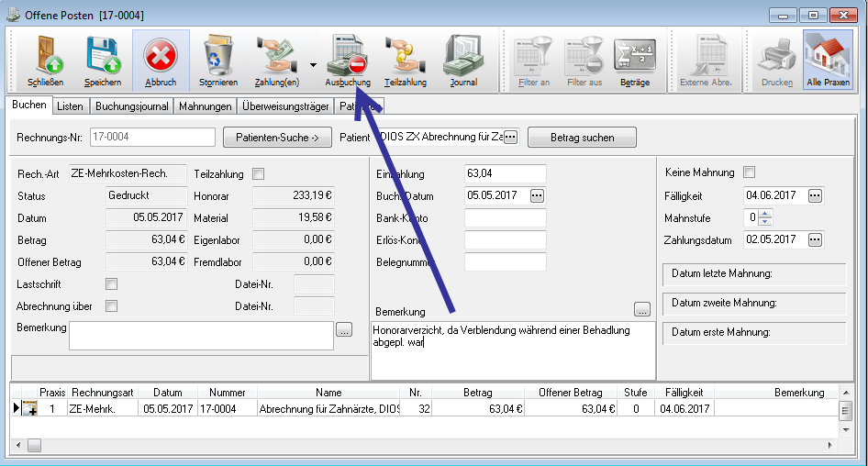Image resolution: width=868 pixels, height=466 pixels.
Task: Toggle the Lastschrift checkbox
Action: tap(111, 284)
